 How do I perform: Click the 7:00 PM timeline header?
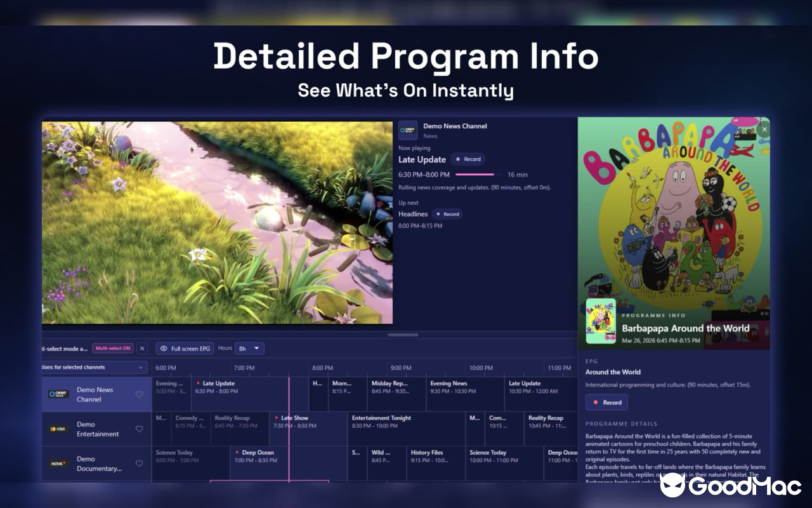point(244,368)
